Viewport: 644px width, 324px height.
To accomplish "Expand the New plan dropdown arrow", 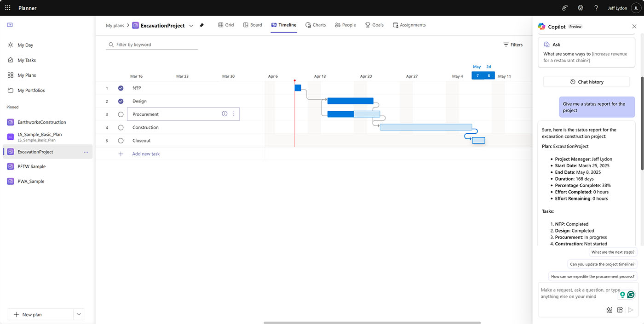I will point(79,314).
